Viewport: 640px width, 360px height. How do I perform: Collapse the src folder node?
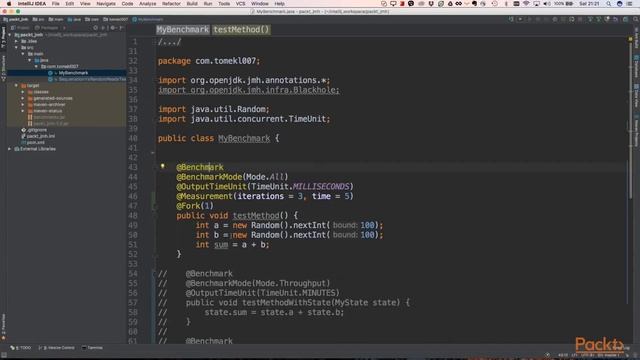tap(16, 47)
